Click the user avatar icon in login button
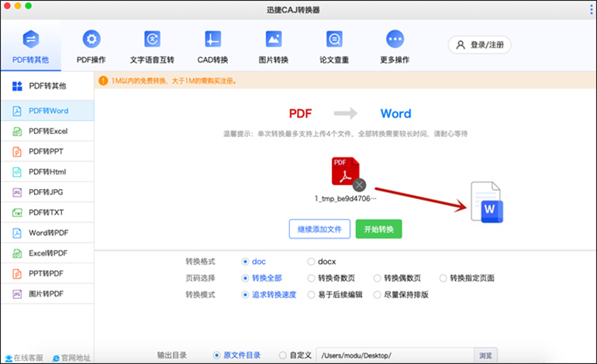This screenshot has width=597, height=364. tap(461, 45)
